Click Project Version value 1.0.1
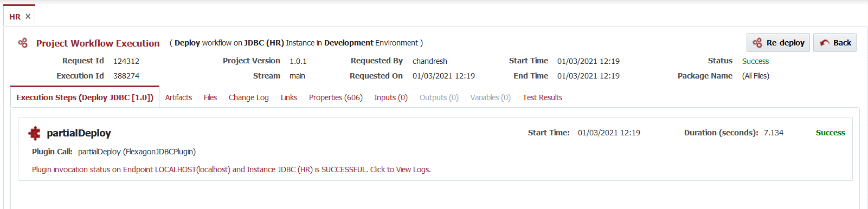Viewport: 868px width, 209px height. 298,61
